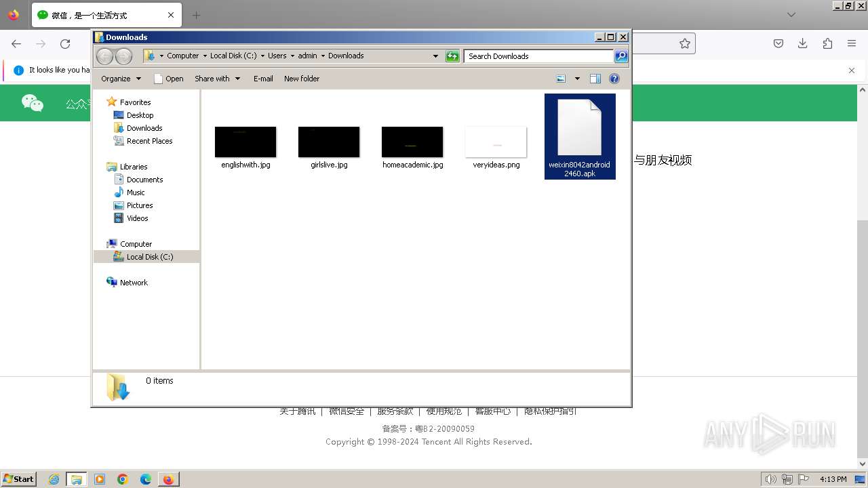Image resolution: width=868 pixels, height=488 pixels.
Task: Open the view options dropdown arrow
Action: coord(577,79)
